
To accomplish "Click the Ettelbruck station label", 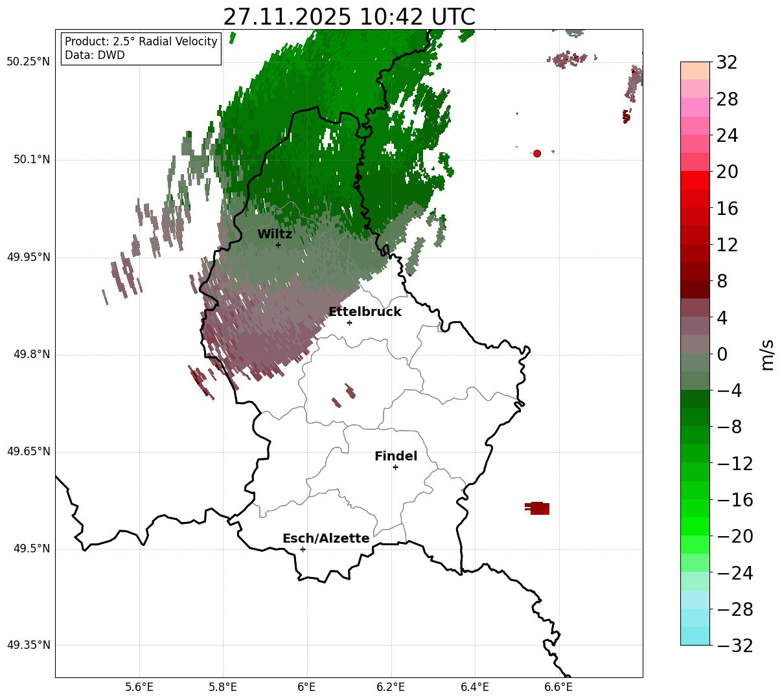I will tap(365, 312).
